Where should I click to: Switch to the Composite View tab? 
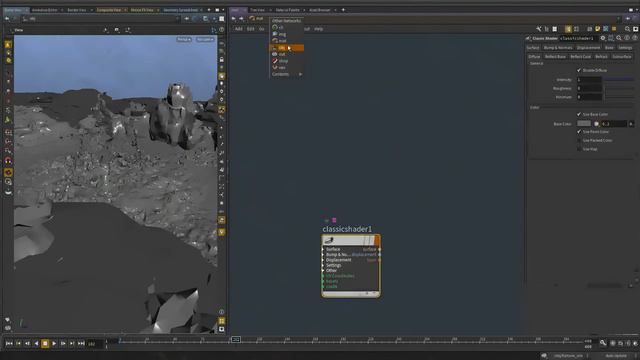(x=109, y=10)
